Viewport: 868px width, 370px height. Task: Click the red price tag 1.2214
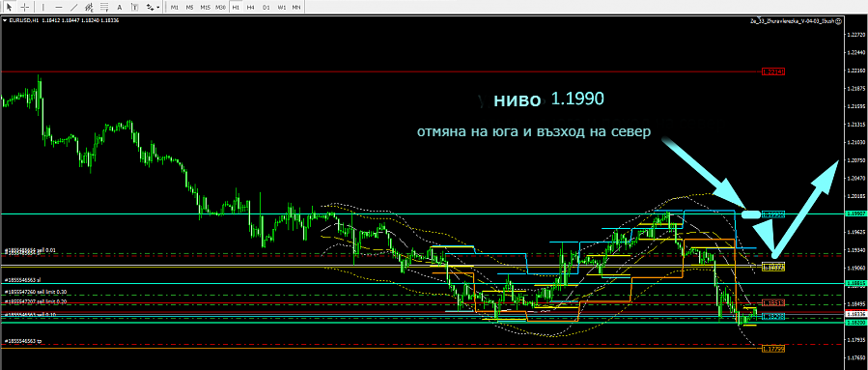click(773, 71)
